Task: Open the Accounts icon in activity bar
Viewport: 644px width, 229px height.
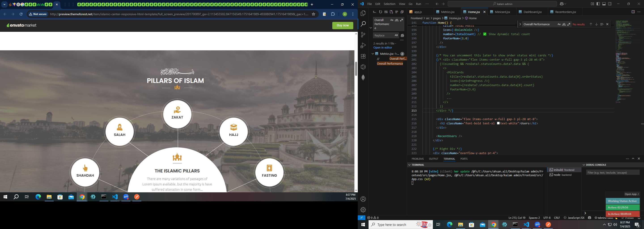Action: point(363,199)
